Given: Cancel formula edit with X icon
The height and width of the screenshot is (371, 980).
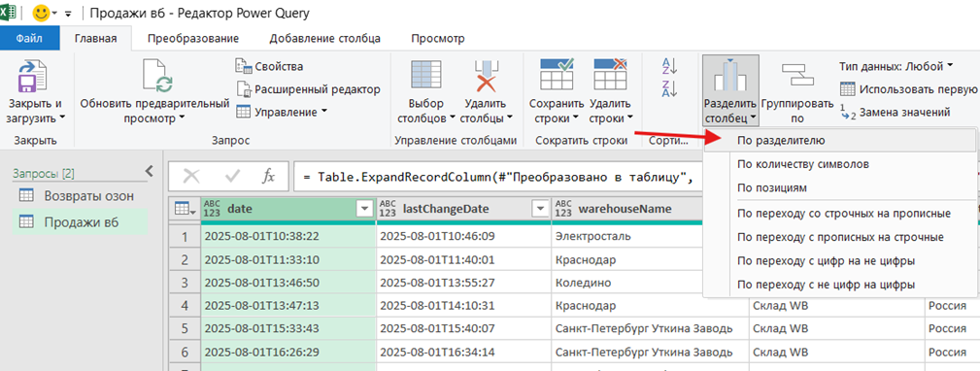Looking at the screenshot, I should tap(191, 177).
